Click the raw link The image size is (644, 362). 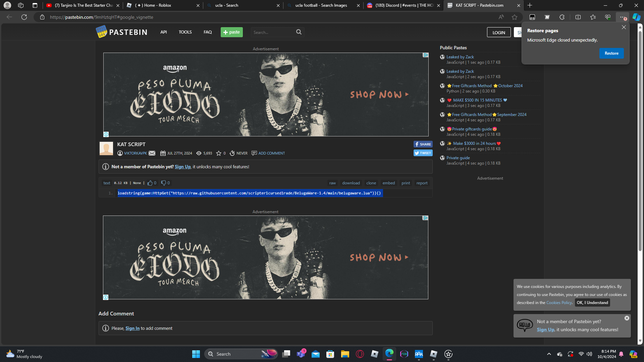(332, 183)
